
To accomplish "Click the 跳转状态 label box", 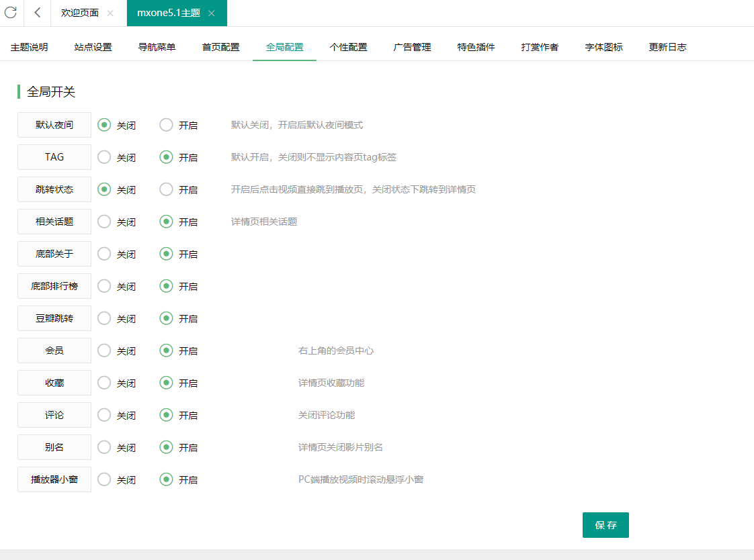I will (54, 189).
